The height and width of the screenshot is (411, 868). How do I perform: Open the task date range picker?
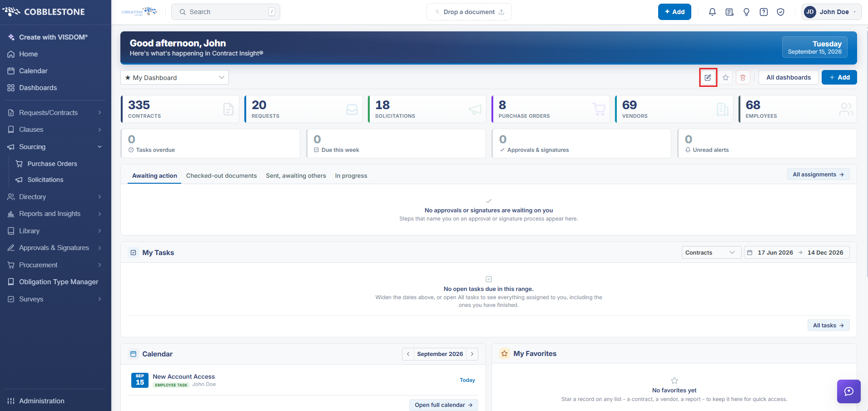(797, 252)
